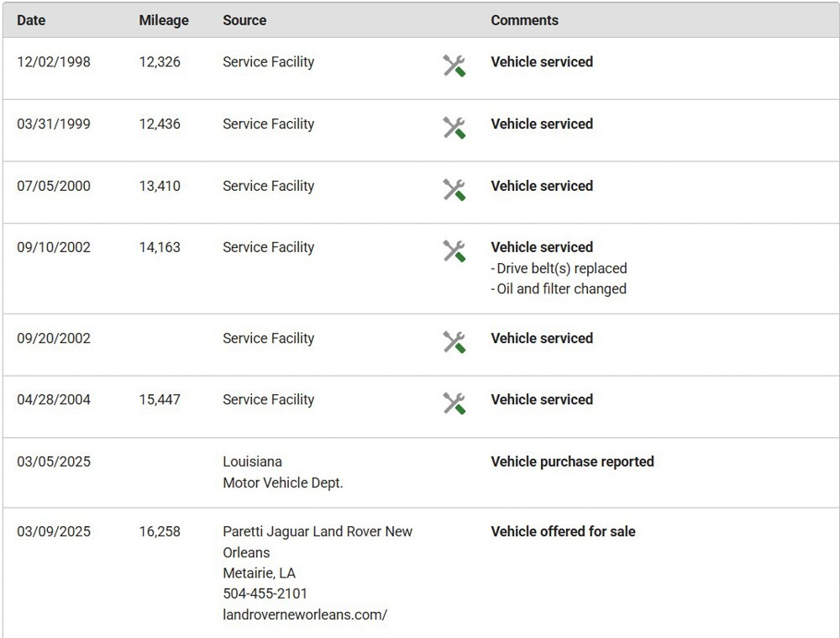Click the wrench icon for 07/05/2000 entry
This screenshot has width=840, height=638.
454,190
